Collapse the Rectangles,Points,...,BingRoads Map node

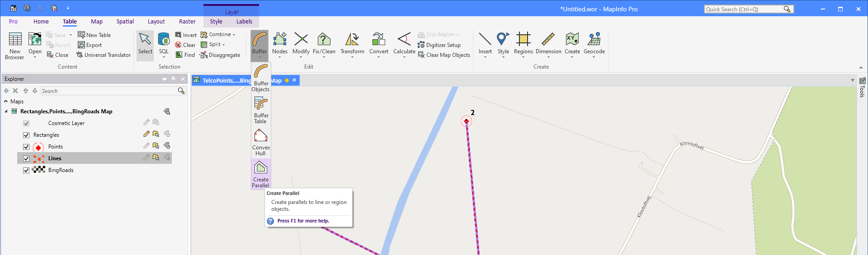6,111
